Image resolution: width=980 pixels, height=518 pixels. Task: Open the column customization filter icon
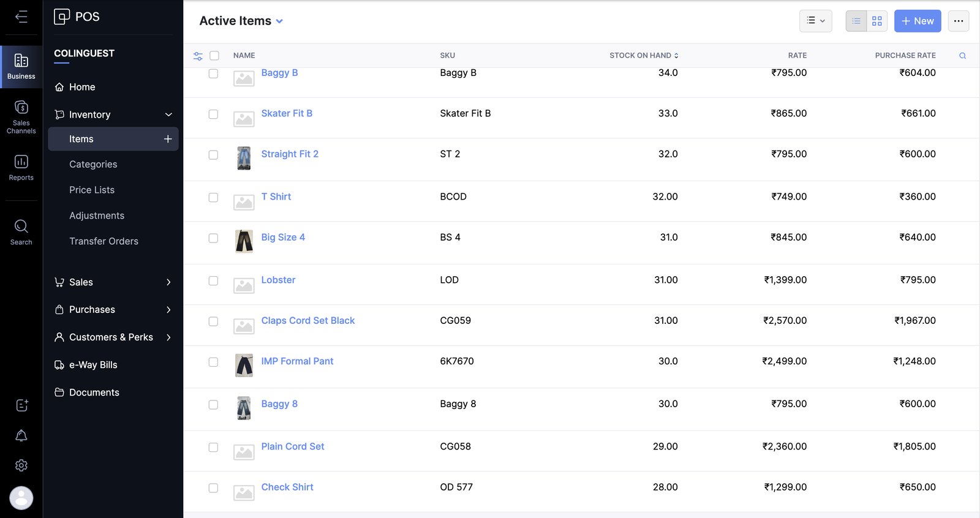point(198,56)
